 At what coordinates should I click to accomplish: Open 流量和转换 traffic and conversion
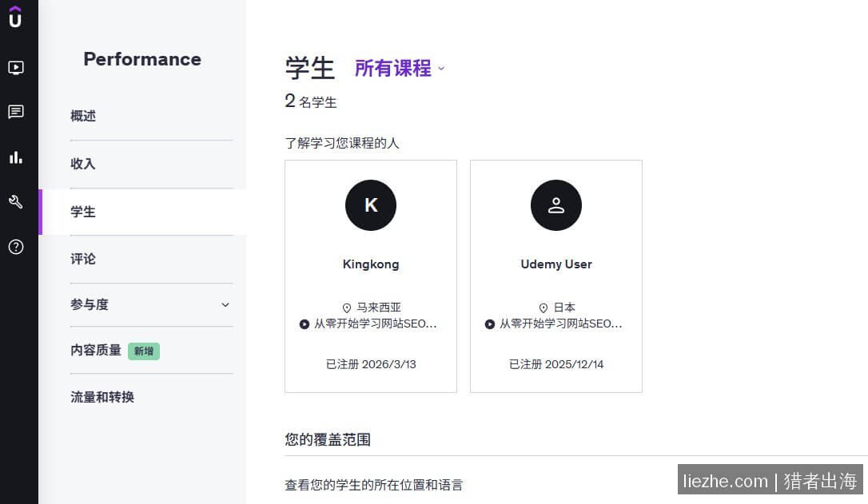(102, 397)
